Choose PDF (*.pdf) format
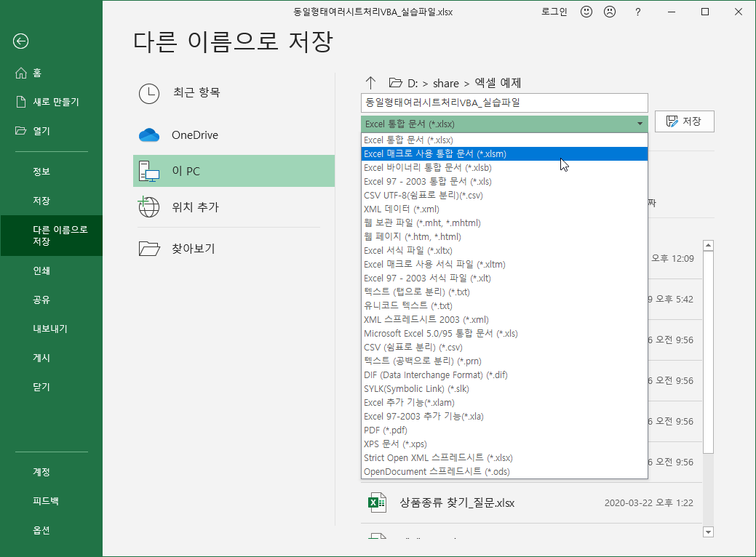Screen dimensions: 756x557 [x=504, y=430]
